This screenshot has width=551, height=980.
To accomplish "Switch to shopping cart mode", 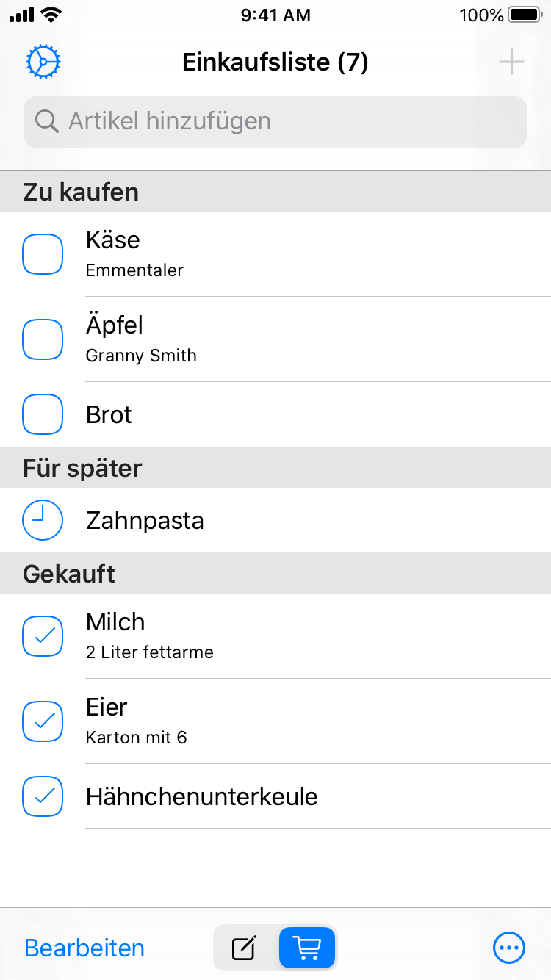I will [307, 948].
